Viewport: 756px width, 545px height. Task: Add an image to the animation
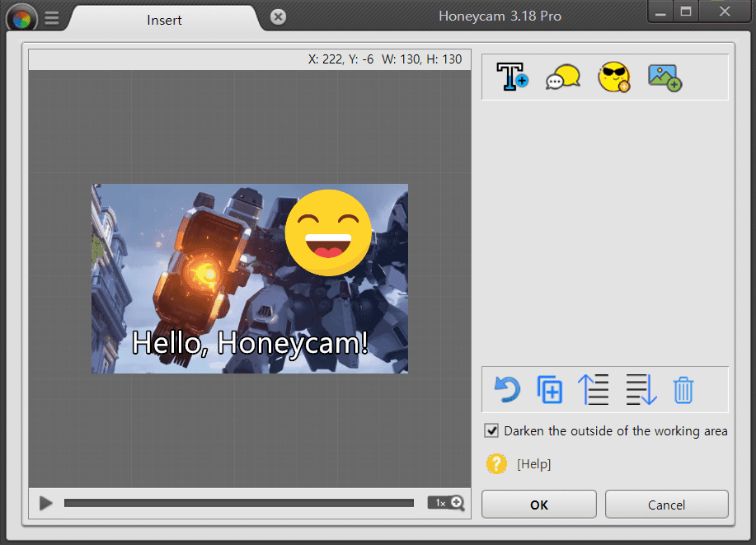click(x=664, y=76)
